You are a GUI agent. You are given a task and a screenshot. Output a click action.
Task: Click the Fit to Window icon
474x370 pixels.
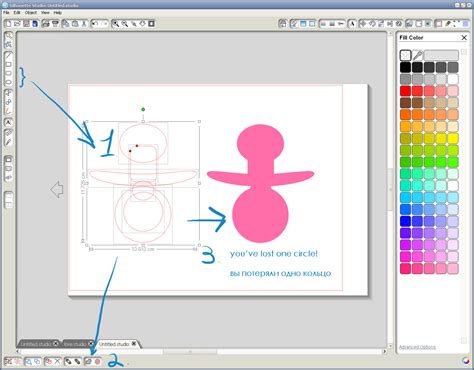(151, 24)
